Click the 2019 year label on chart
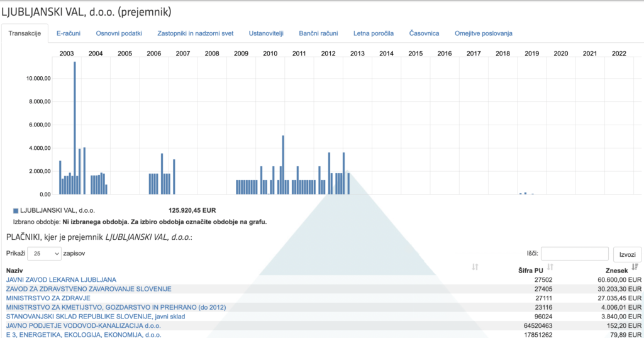The image size is (644, 338). [532, 54]
